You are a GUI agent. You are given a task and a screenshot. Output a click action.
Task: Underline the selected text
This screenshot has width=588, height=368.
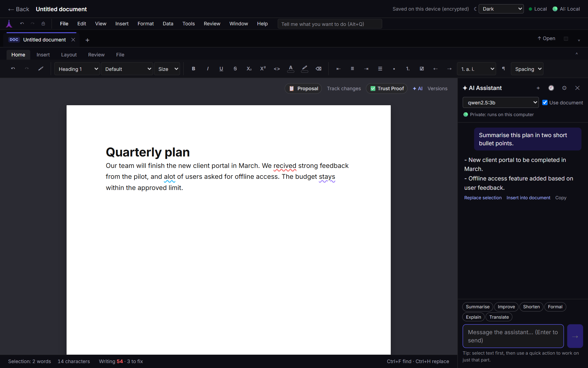click(221, 69)
